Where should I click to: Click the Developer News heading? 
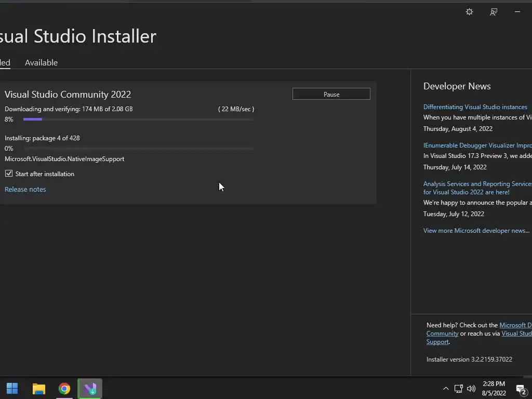pos(457,86)
